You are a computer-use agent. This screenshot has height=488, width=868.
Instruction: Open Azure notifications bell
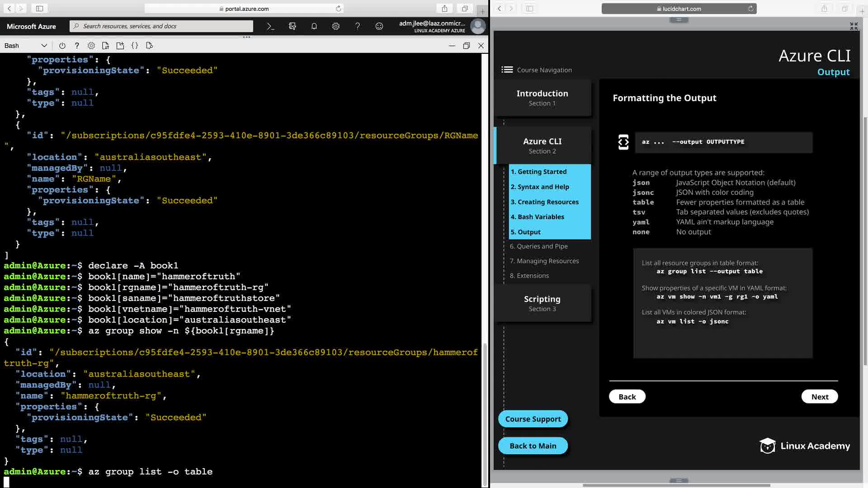point(314,26)
